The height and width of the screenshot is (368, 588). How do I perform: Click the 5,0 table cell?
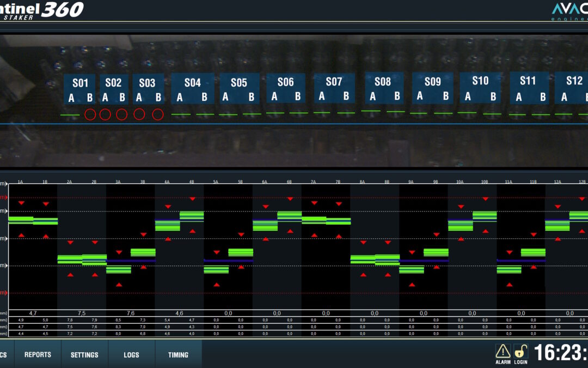point(45,321)
